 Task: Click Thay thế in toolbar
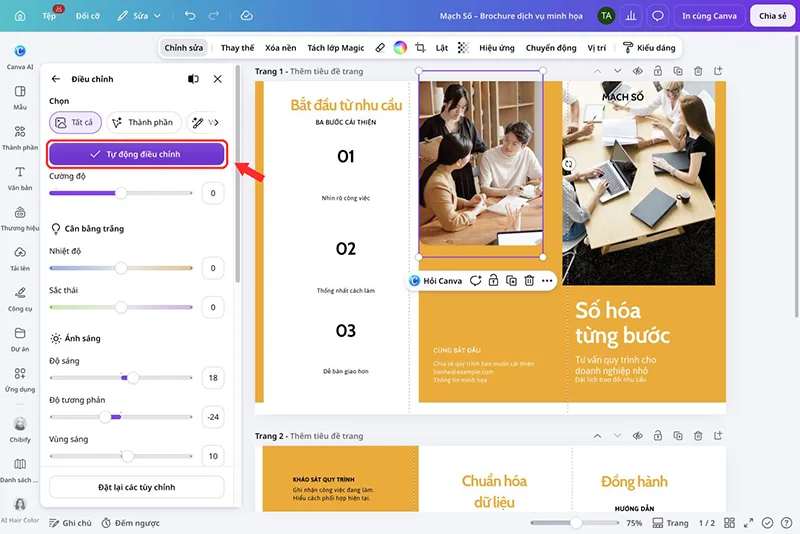237,48
